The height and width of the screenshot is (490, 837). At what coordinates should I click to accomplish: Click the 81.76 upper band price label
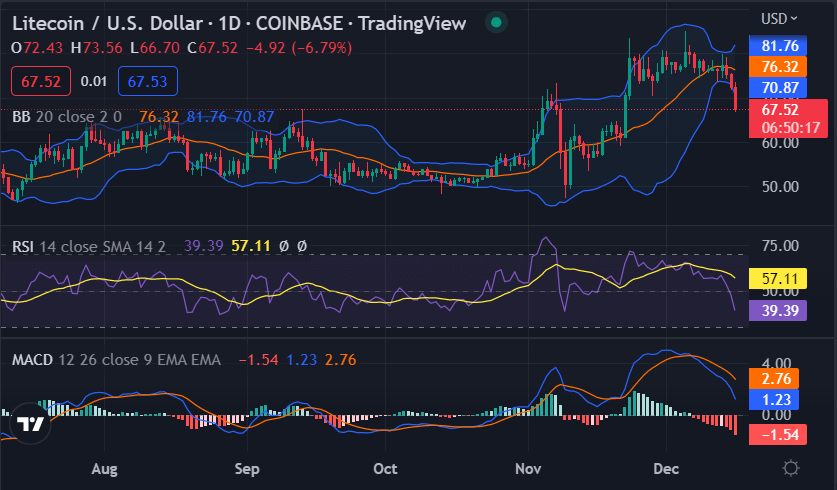(778, 46)
